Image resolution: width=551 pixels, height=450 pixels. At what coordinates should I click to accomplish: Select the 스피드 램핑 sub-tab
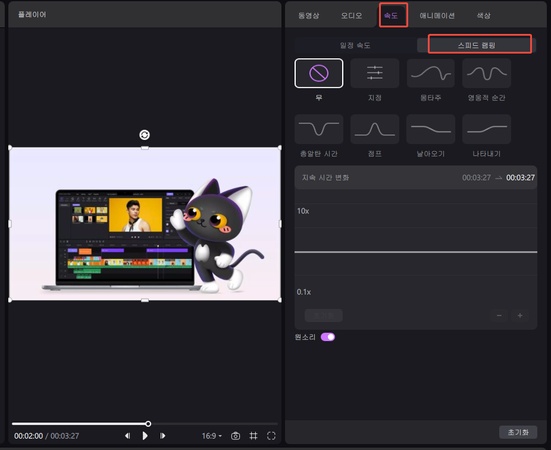pos(477,45)
